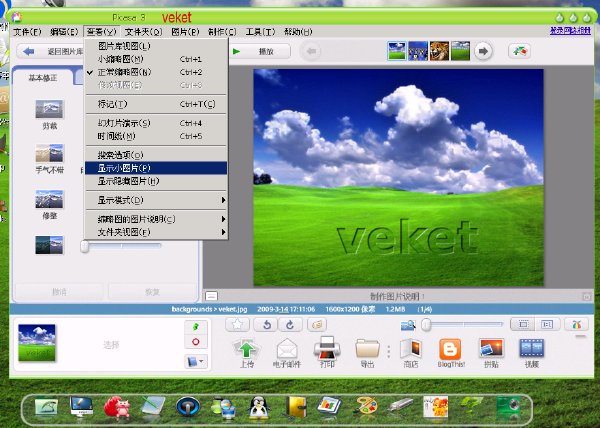Click the 制作图片说明 caption field
Viewport: 600px width, 428px height.
coord(398,296)
